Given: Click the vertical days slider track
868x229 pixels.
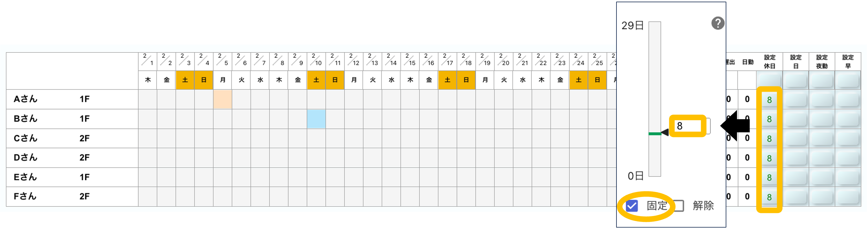Looking at the screenshot, I should 655,99.
